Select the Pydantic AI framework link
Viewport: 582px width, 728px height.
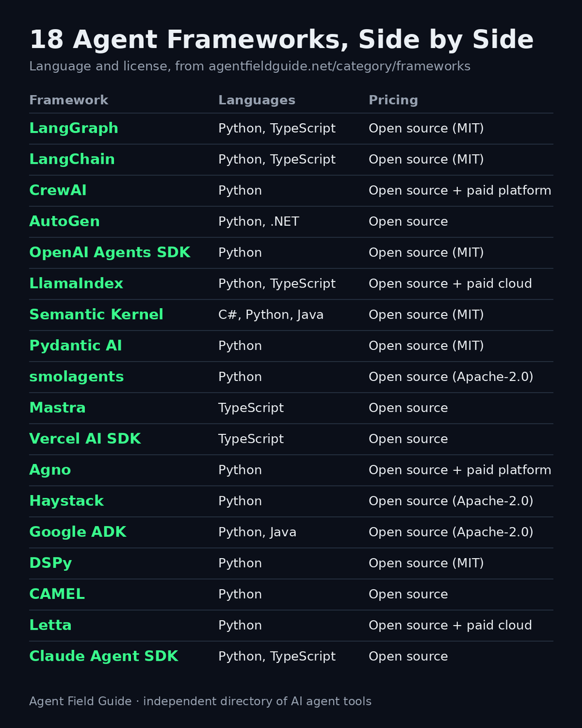[75, 346]
